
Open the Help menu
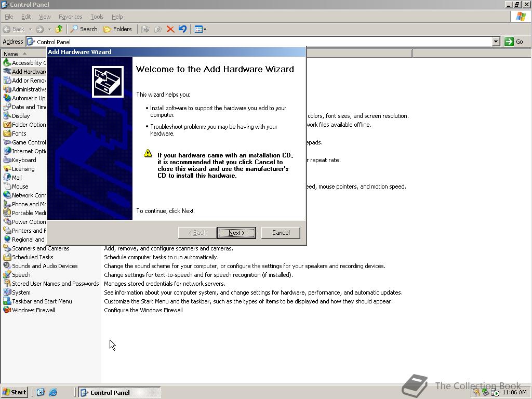click(117, 17)
